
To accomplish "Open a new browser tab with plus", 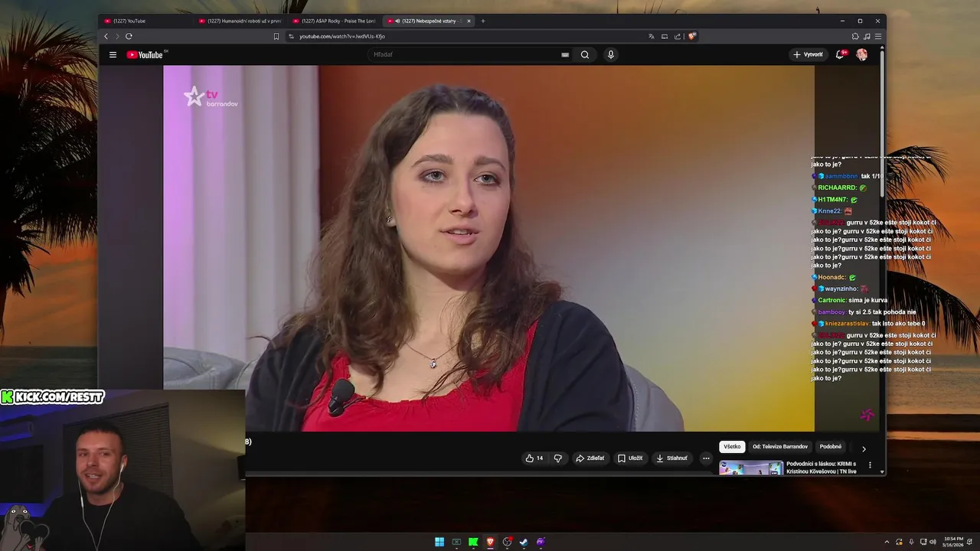I will pyautogui.click(x=482, y=21).
